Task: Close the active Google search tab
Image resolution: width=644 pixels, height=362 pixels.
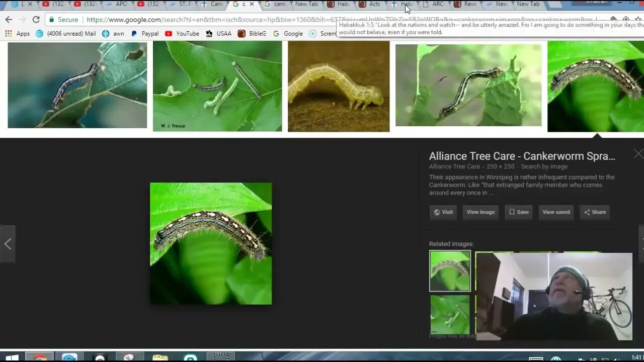Action: coord(252,4)
